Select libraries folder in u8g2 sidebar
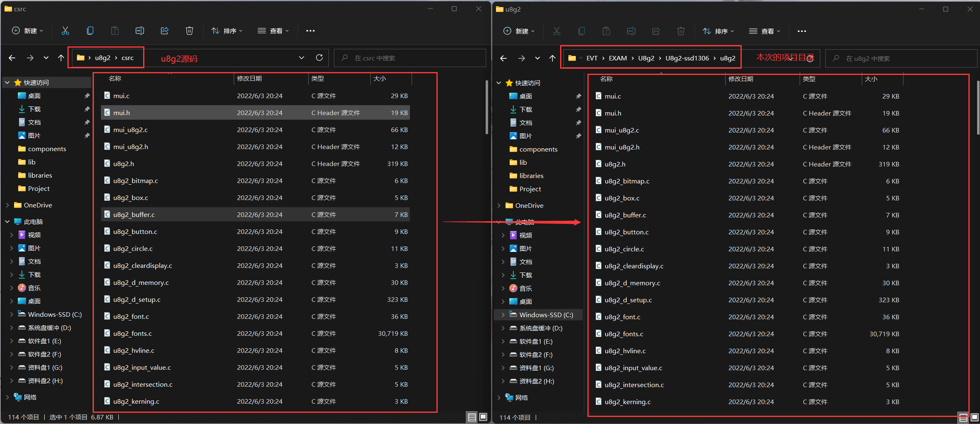 click(531, 176)
